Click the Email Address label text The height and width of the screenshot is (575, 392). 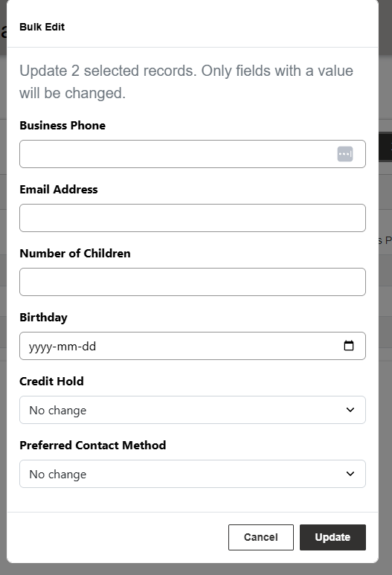tap(59, 189)
